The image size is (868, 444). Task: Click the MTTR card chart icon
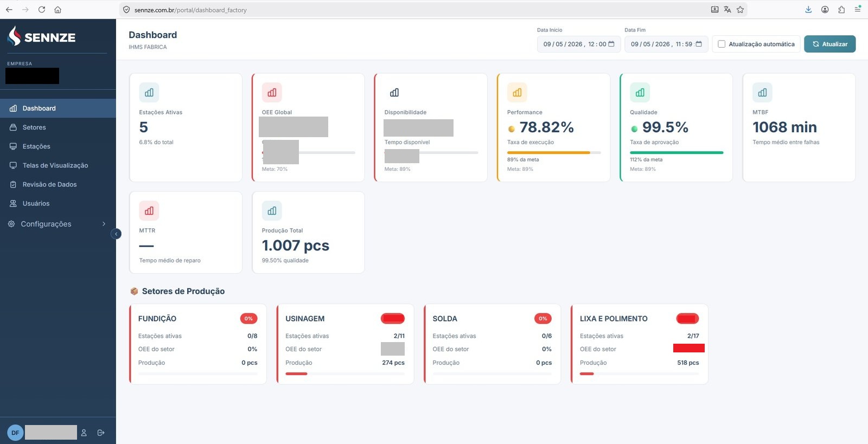pos(149,211)
